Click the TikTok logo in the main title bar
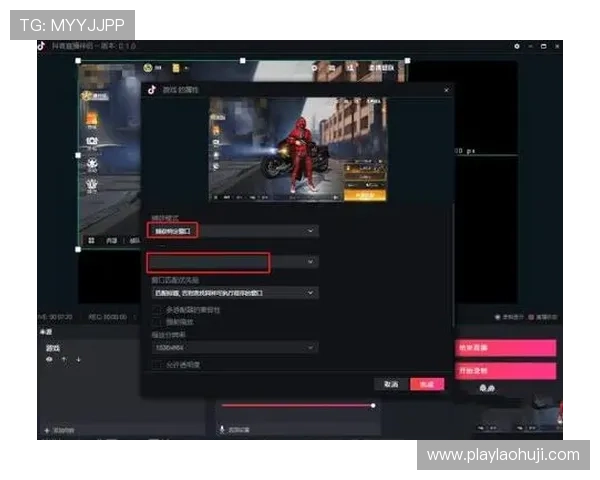The height and width of the screenshot is (480, 600). [x=42, y=46]
